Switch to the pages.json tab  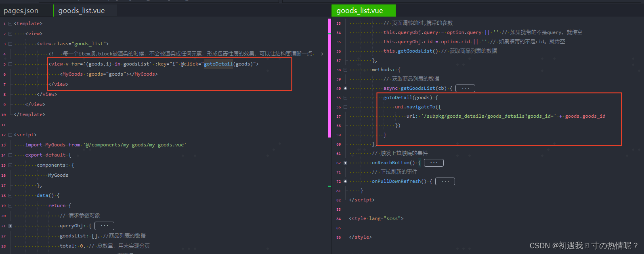point(21,11)
